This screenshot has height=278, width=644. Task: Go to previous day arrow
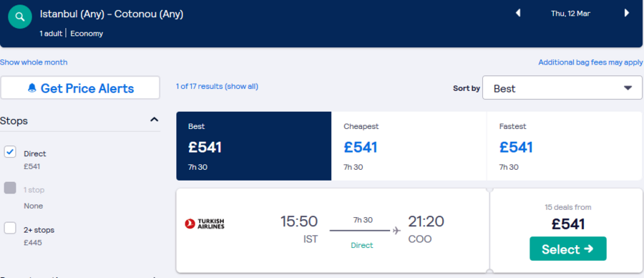click(518, 13)
